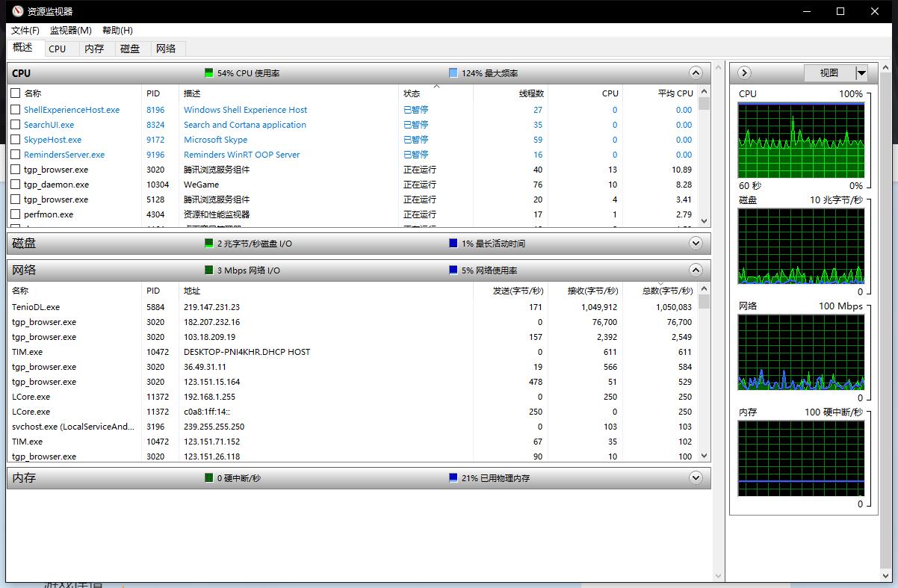
Task: Check the ShellExperienceHost.exe process checkbox
Action: tap(16, 110)
